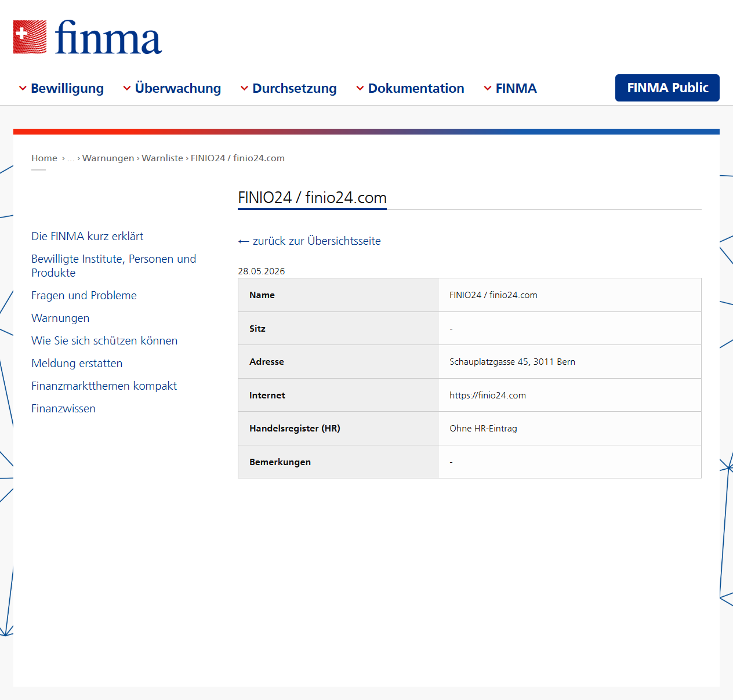Open Bewilligte Institute, Personen und Produkte

coord(114,266)
